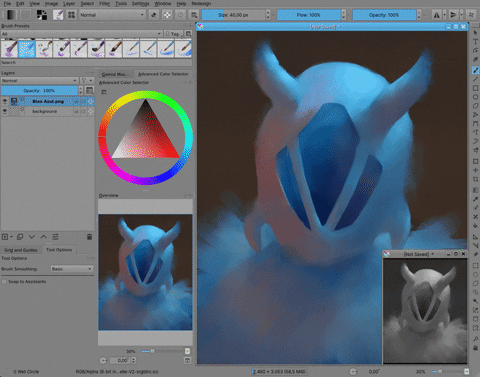The height and width of the screenshot is (377, 480).
Task: Open the Redesign menu
Action: (x=201, y=3)
